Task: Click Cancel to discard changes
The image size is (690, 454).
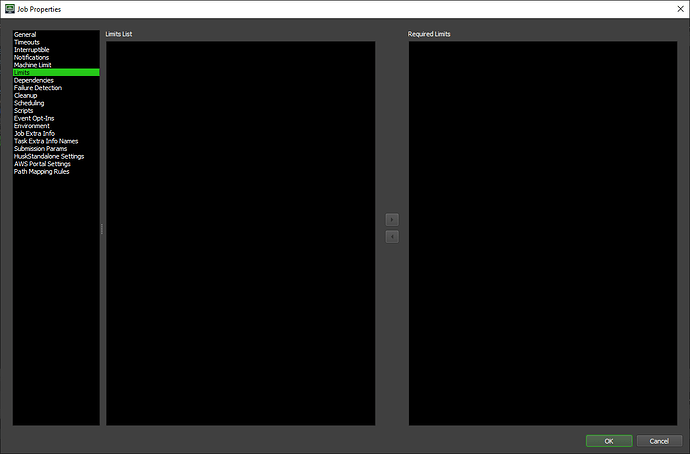Action: [x=659, y=441]
